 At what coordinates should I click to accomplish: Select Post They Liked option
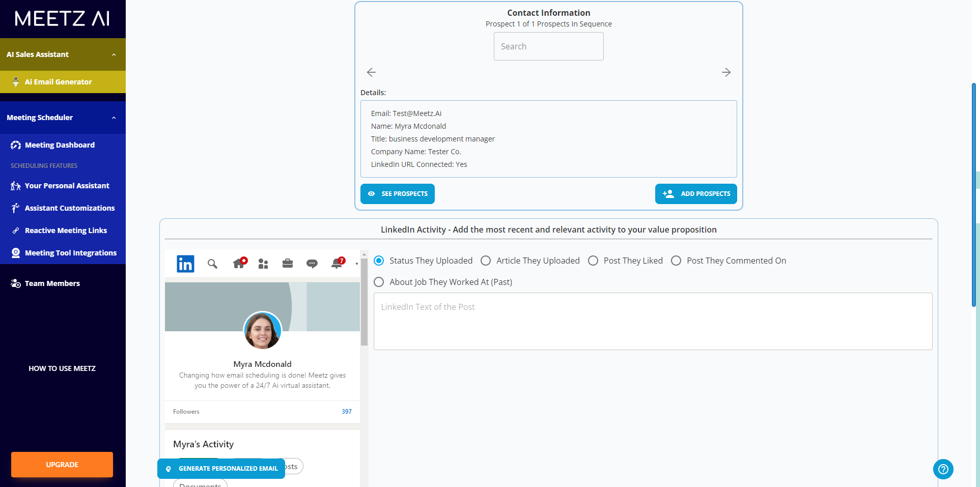(593, 261)
